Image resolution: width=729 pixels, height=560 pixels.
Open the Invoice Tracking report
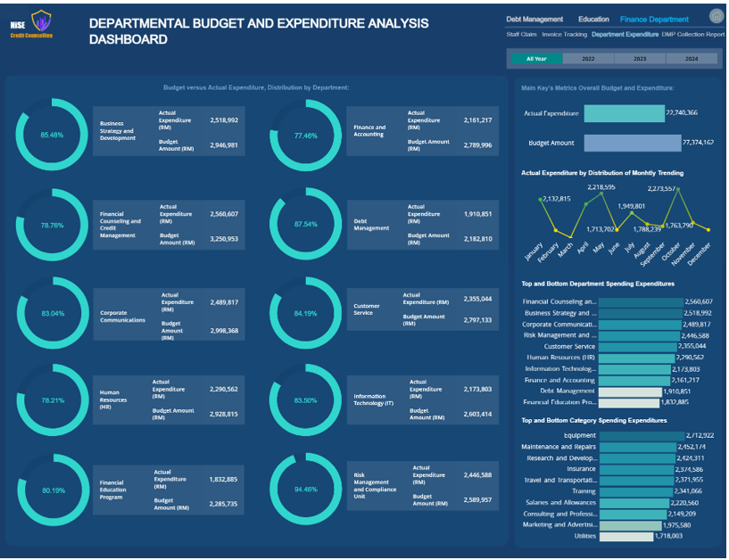[564, 34]
